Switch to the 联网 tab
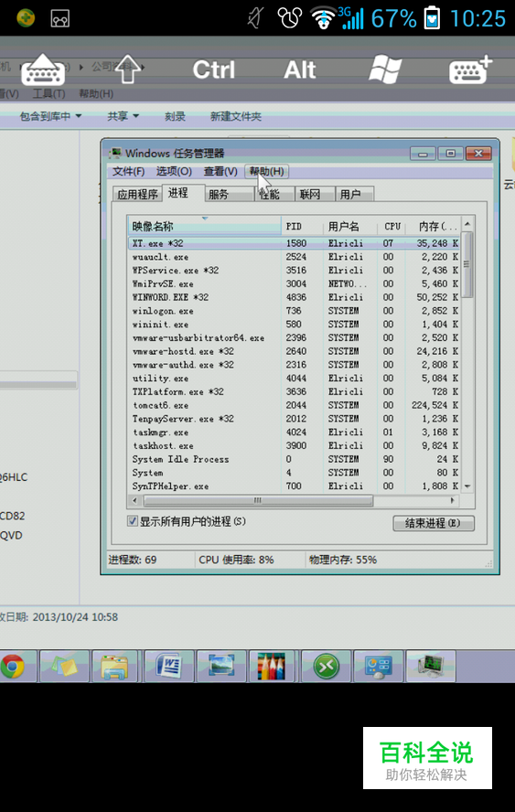The width and height of the screenshot is (515, 812). tap(315, 194)
